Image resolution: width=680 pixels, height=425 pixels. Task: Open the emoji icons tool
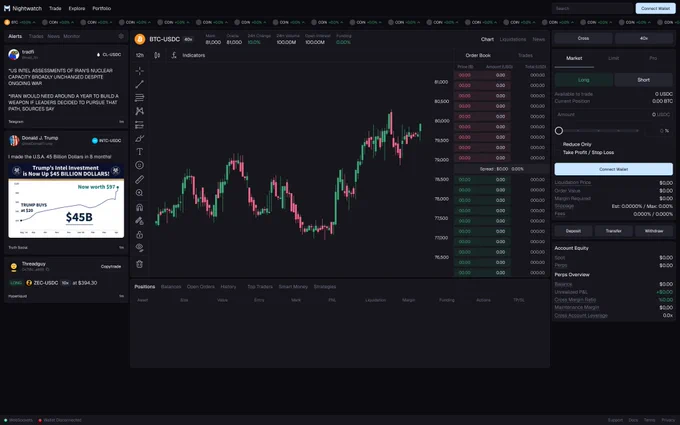139,165
